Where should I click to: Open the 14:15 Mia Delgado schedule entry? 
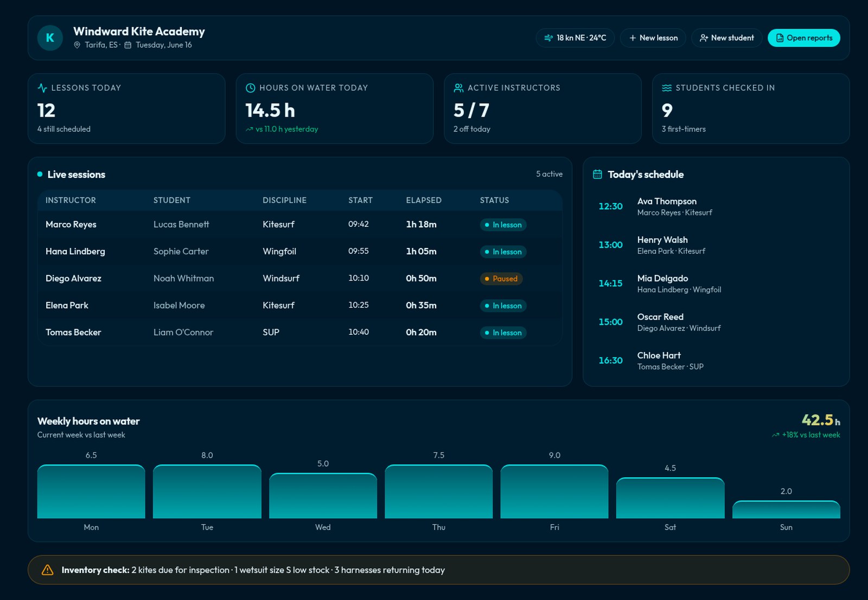click(x=716, y=284)
